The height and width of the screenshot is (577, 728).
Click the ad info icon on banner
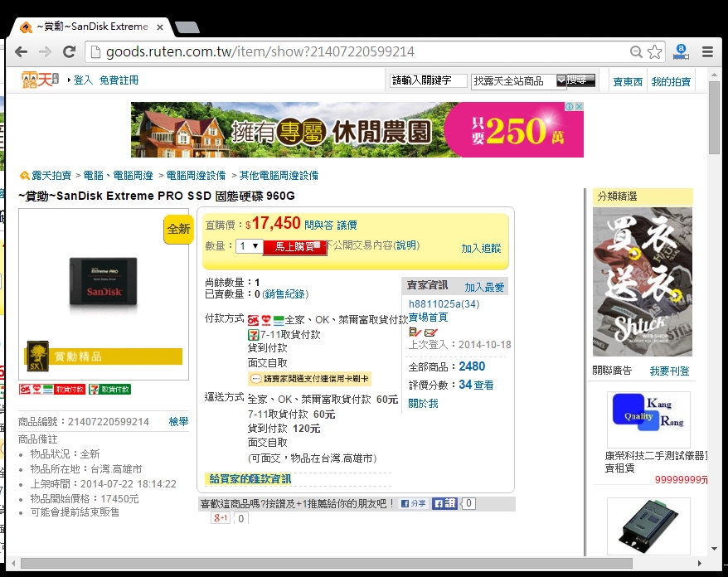(570, 106)
